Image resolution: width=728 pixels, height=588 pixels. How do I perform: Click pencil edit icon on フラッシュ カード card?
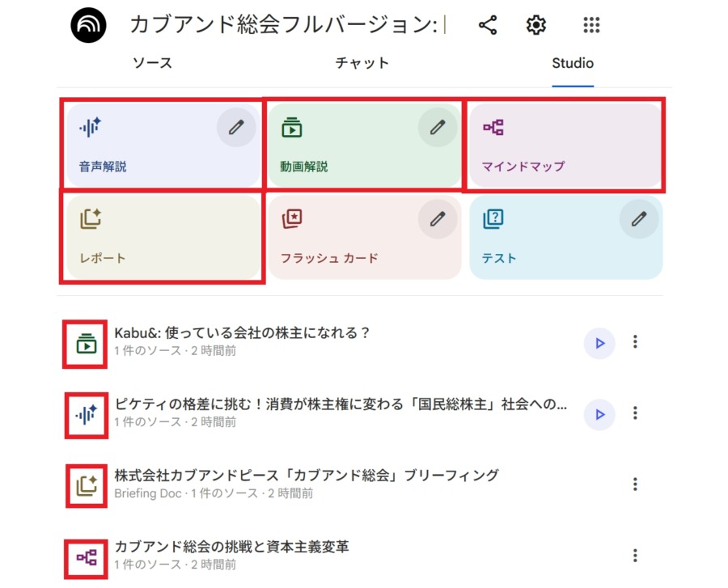click(x=438, y=218)
